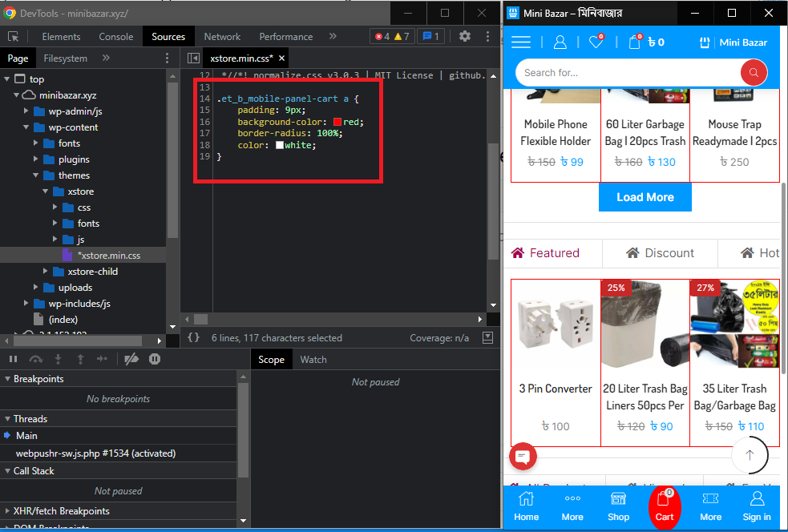788x532 pixels.
Task: Click the scroll-to-top arrow button
Action: click(750, 455)
